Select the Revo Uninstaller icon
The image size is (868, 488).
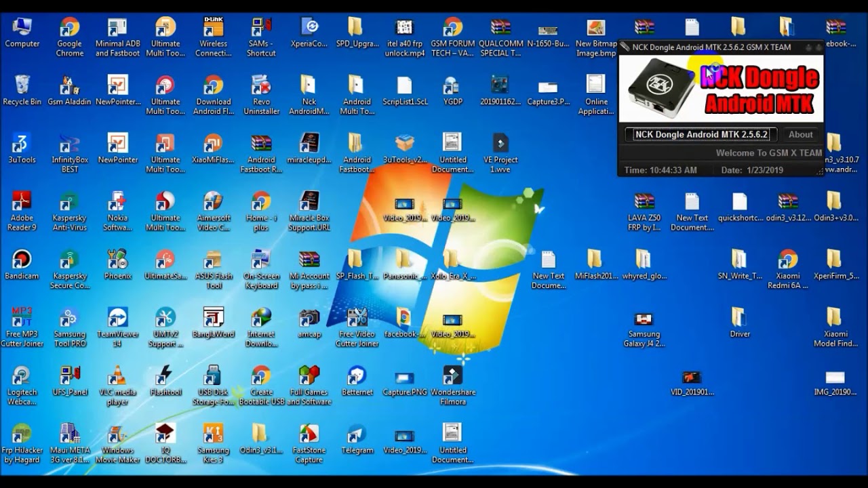coord(261,95)
